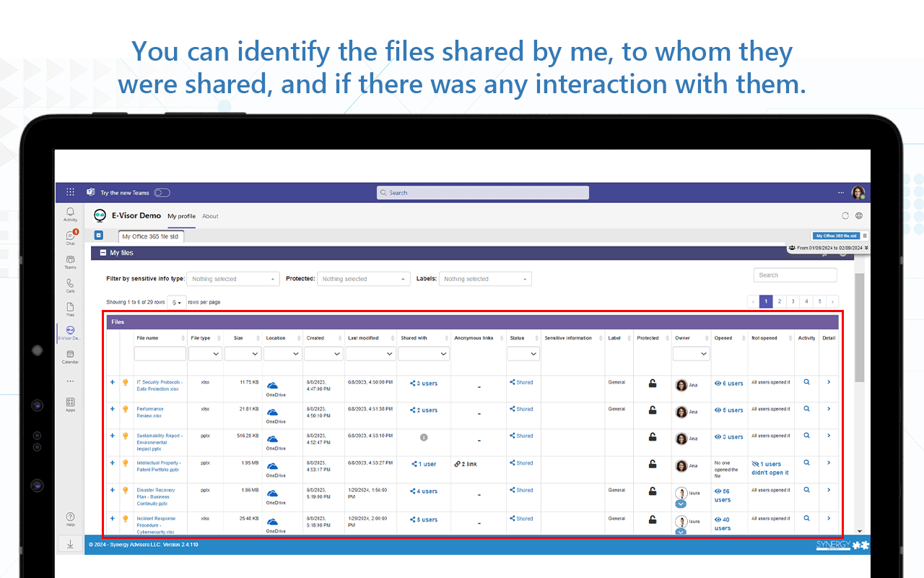Open Settings and more ellipsis in title bar
Image resolution: width=924 pixels, height=578 pixels.
pyautogui.click(x=840, y=193)
